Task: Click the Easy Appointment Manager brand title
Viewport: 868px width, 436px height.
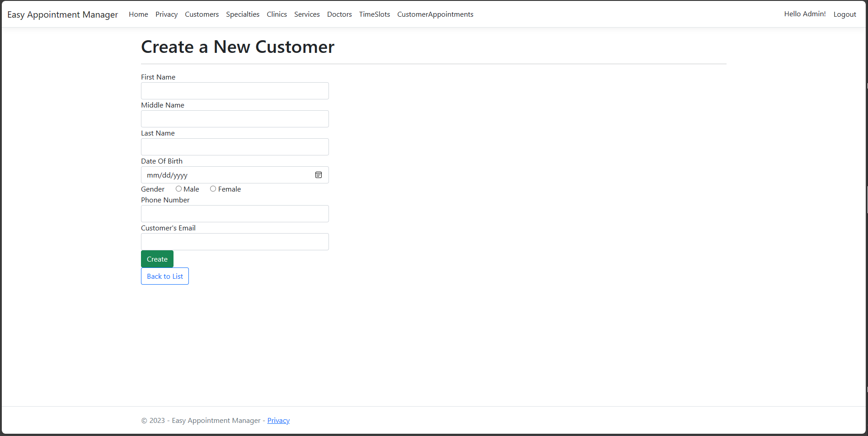Action: [62, 14]
